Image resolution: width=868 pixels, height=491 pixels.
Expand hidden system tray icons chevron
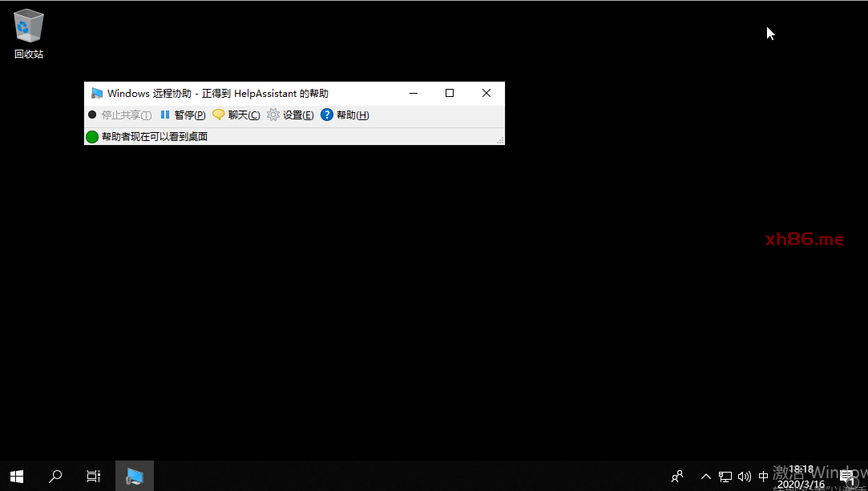tap(706, 477)
